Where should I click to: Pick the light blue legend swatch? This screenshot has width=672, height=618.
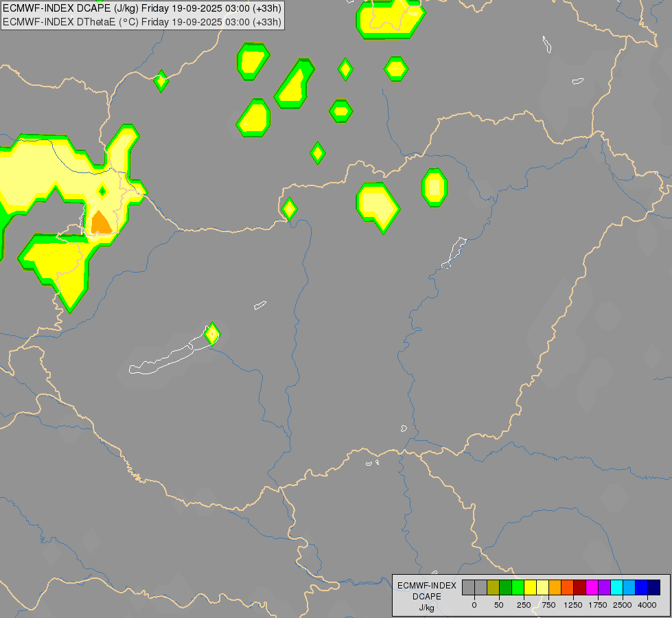coord(629,587)
